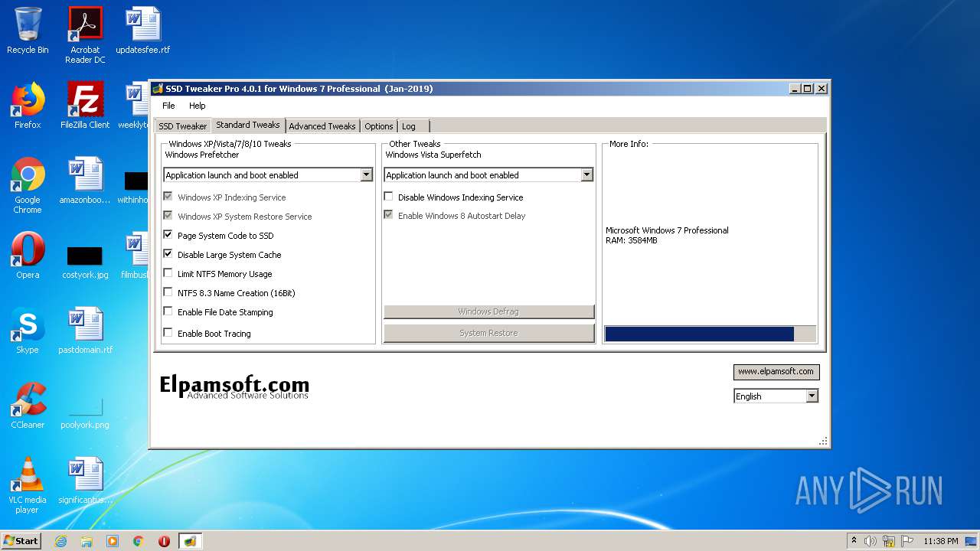This screenshot has height=551, width=980.
Task: Click the network tray icon
Action: point(889,541)
